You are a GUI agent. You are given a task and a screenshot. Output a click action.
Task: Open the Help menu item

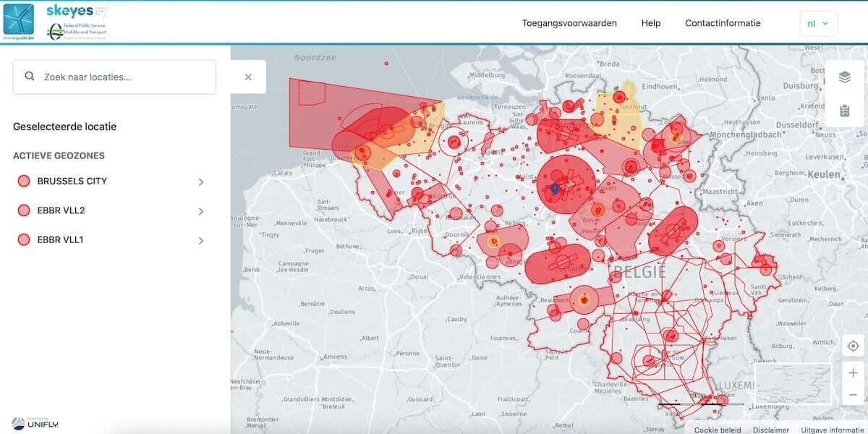[650, 23]
